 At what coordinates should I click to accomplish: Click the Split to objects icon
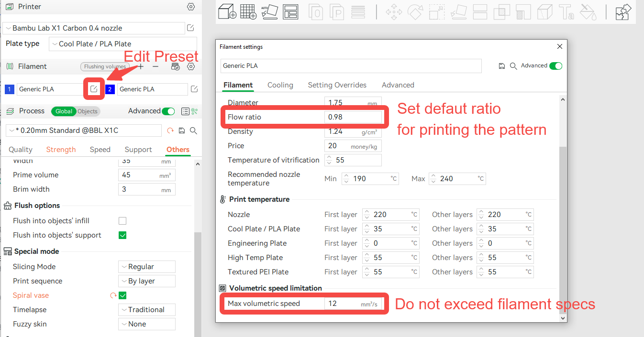[x=315, y=11]
